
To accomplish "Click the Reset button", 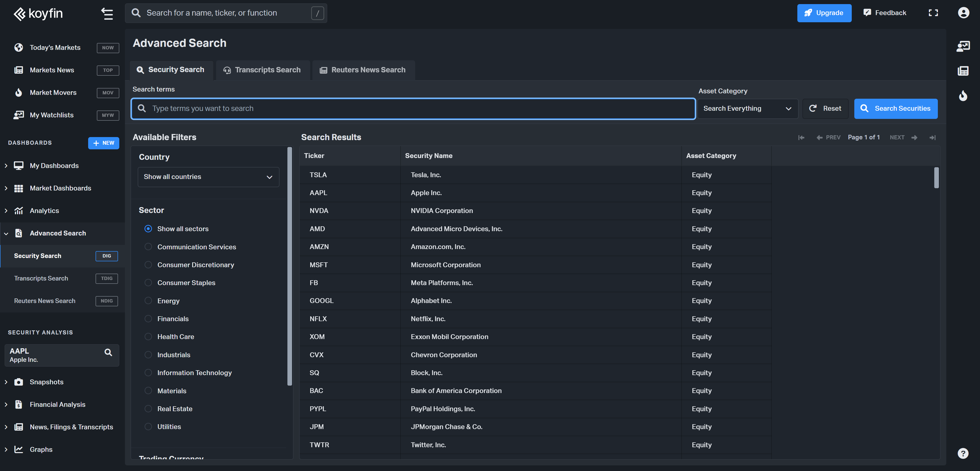I will [825, 108].
